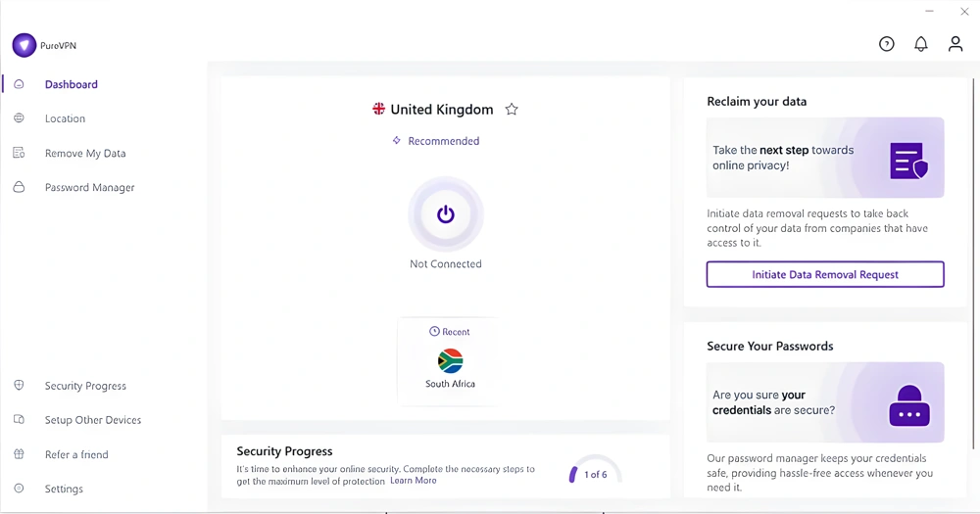This screenshot has width=980, height=514.
Task: Click the United Kingdom flag icon
Action: (378, 109)
